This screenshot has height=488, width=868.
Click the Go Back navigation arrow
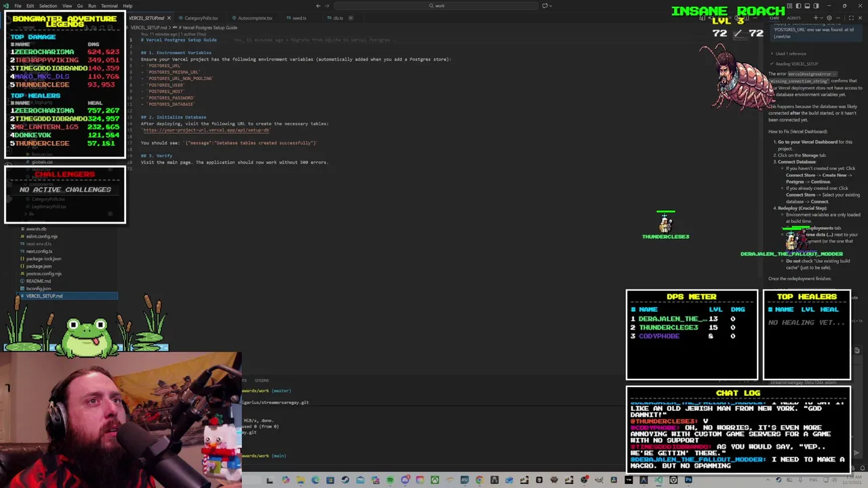pos(318,5)
